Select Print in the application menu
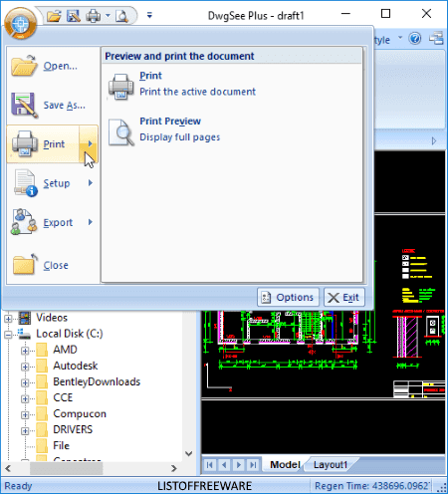Image resolution: width=448 pixels, height=494 pixels. point(43,144)
